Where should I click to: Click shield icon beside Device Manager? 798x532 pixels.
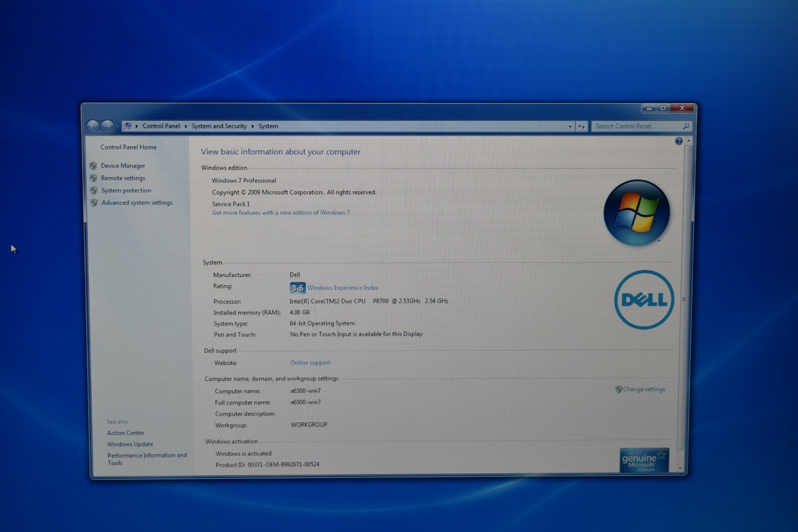pos(93,166)
